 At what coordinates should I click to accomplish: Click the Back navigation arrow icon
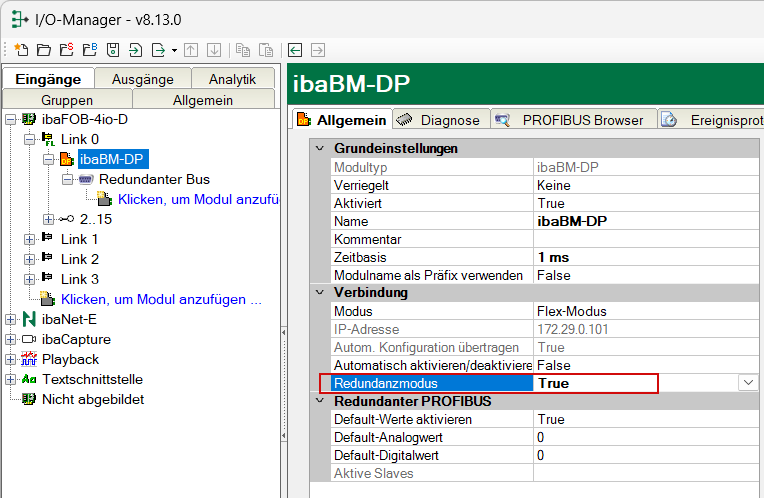point(295,50)
